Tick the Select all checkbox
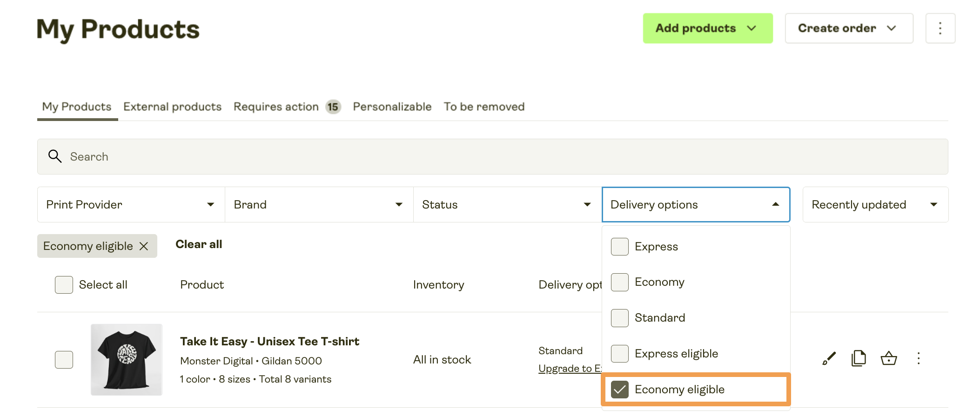 (64, 285)
